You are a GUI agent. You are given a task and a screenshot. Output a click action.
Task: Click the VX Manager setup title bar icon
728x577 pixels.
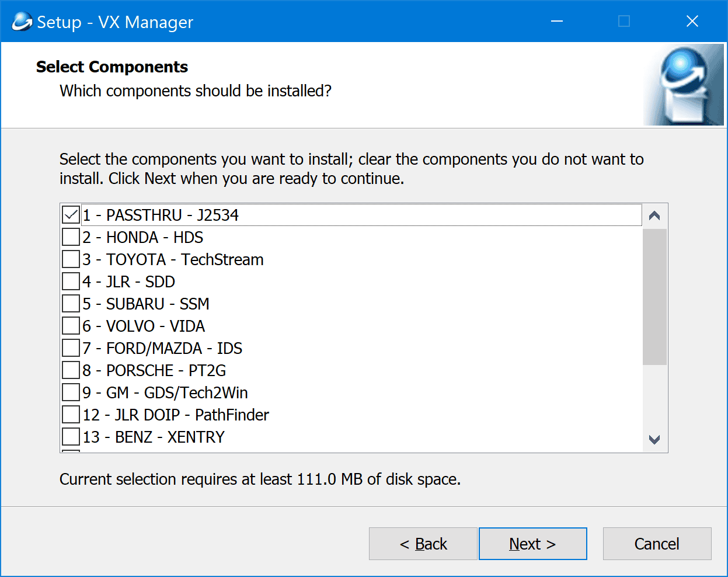pos(22,22)
